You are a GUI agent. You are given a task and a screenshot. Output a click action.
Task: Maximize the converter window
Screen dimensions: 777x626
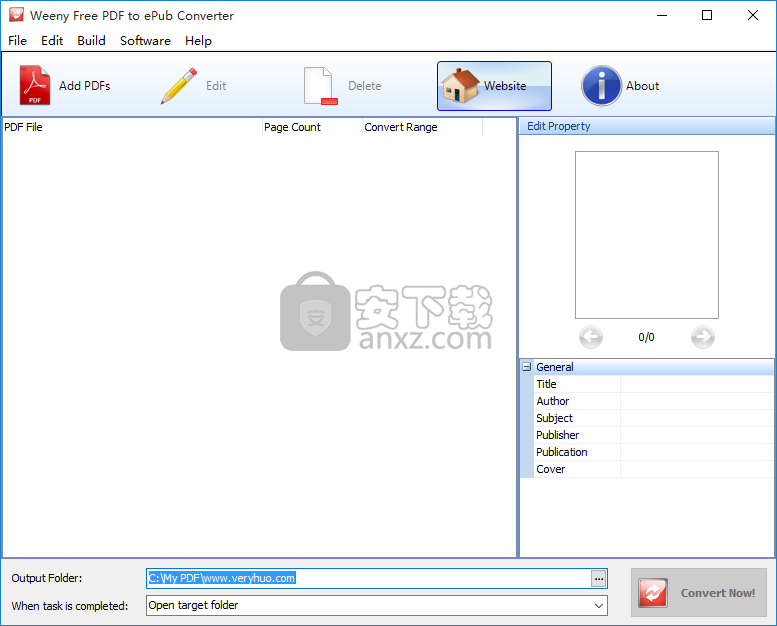[x=707, y=15]
